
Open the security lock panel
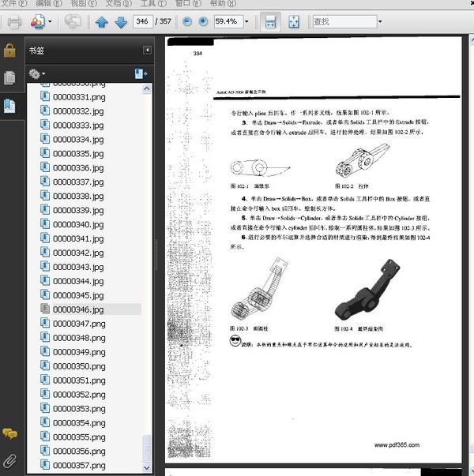click(9, 51)
